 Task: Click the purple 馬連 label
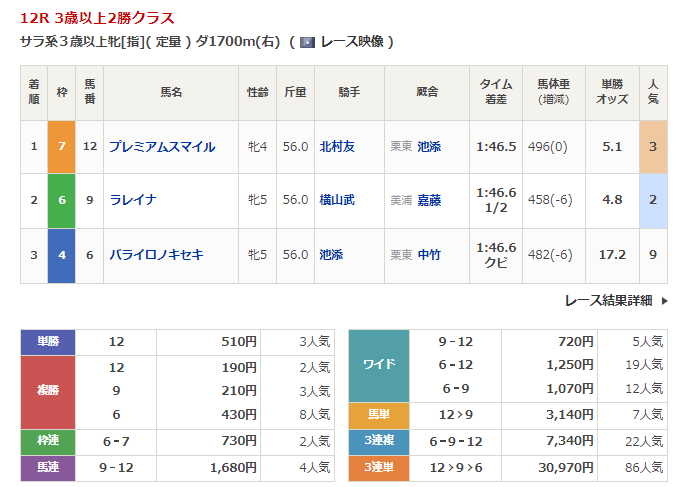pyautogui.click(x=48, y=467)
